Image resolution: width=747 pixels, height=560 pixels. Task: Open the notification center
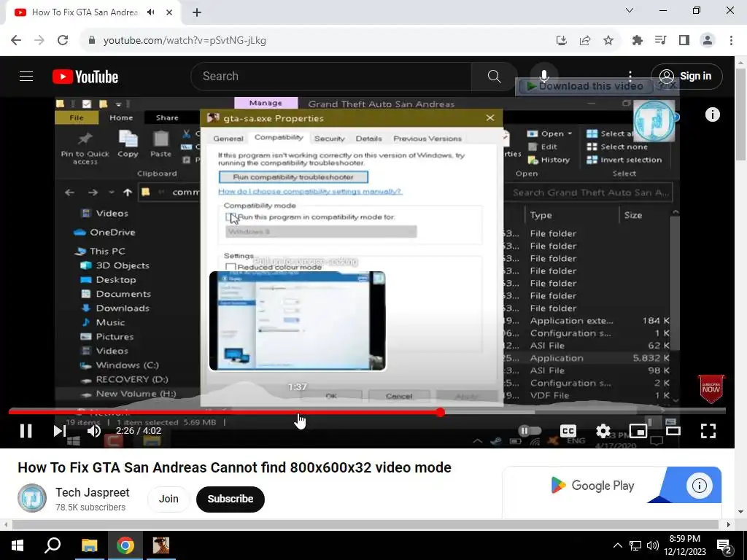click(724, 545)
